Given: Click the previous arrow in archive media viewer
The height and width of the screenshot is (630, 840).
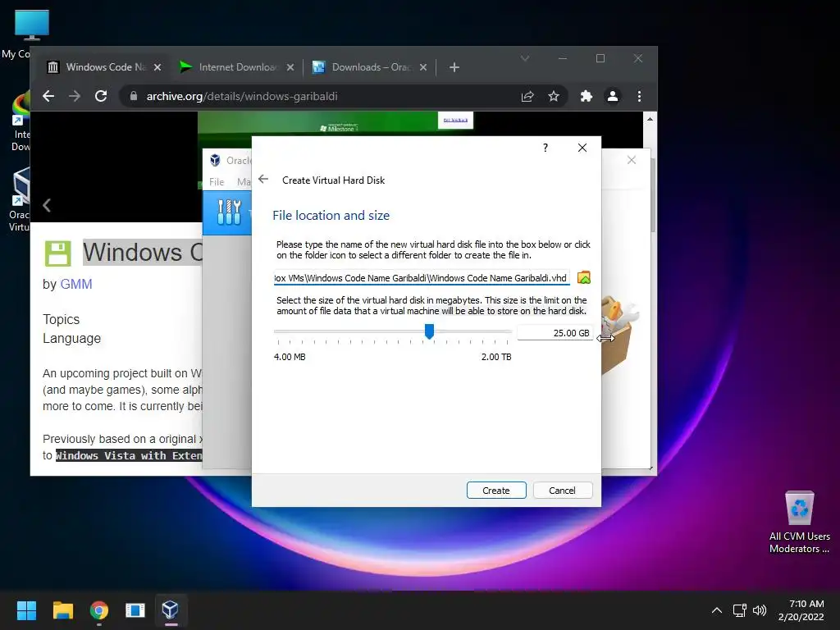Looking at the screenshot, I should tap(47, 205).
